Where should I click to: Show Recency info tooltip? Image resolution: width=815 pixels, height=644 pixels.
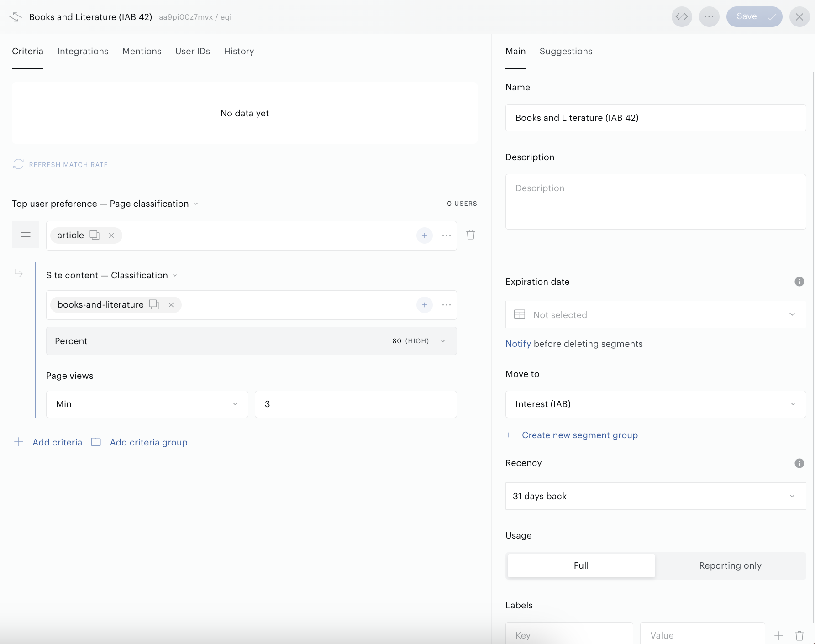point(799,463)
